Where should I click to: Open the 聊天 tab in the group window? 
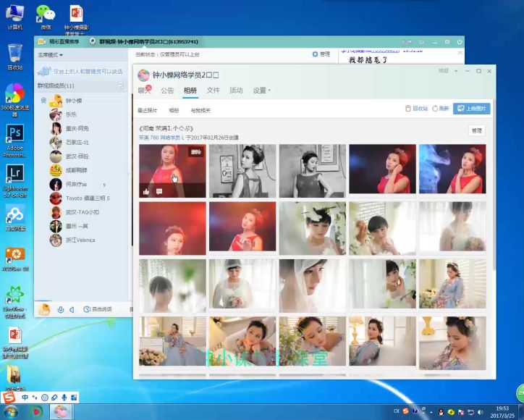[x=144, y=90]
